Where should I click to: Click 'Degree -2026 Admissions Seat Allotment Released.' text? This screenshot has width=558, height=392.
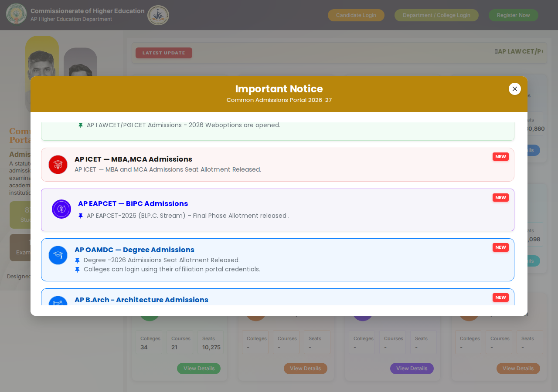point(162,260)
